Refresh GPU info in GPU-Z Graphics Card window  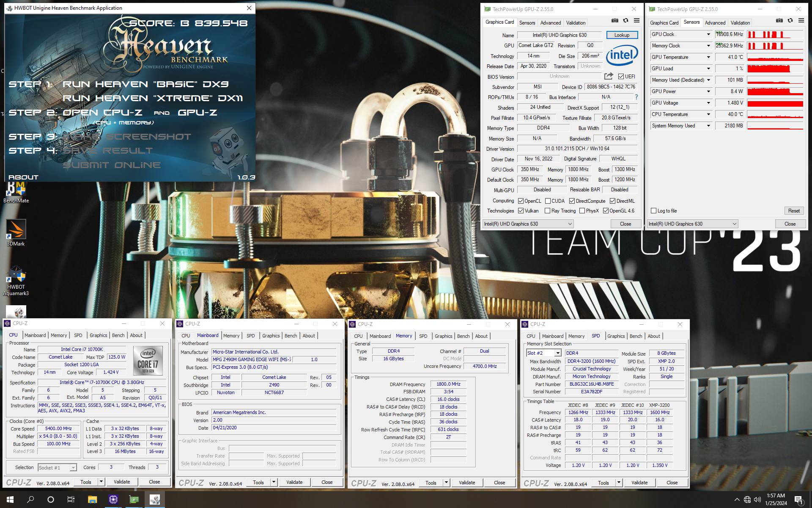click(625, 21)
